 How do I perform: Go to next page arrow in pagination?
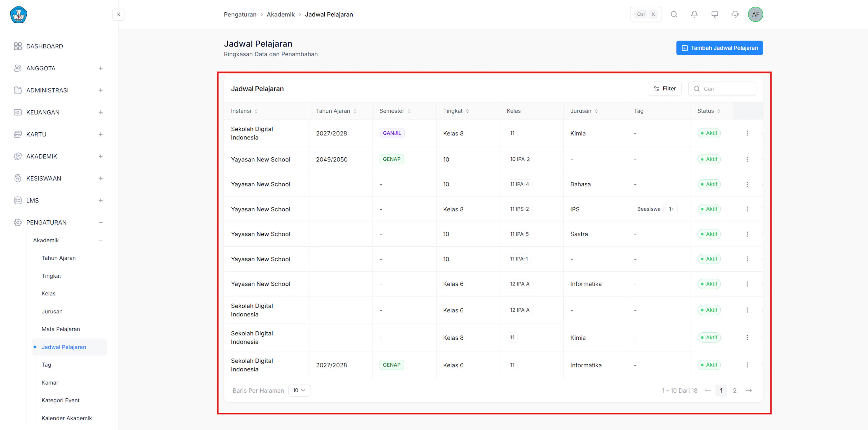[748, 391]
